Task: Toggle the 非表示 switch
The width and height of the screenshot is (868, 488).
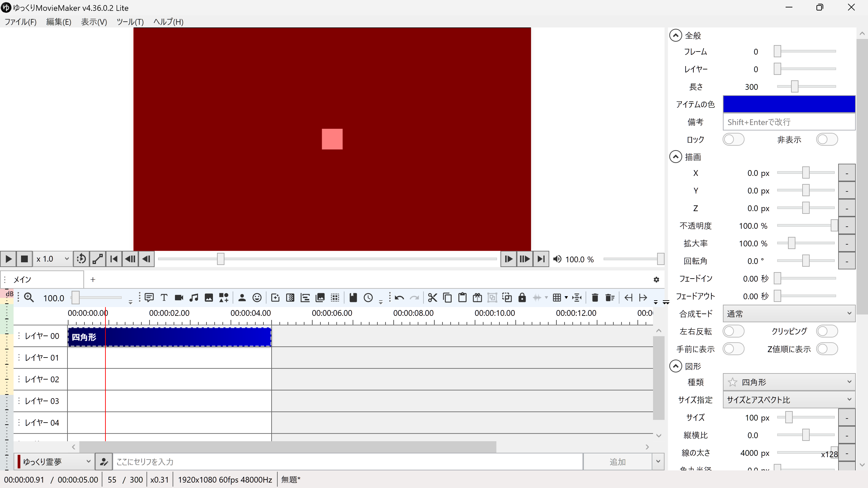Action: [x=827, y=140]
